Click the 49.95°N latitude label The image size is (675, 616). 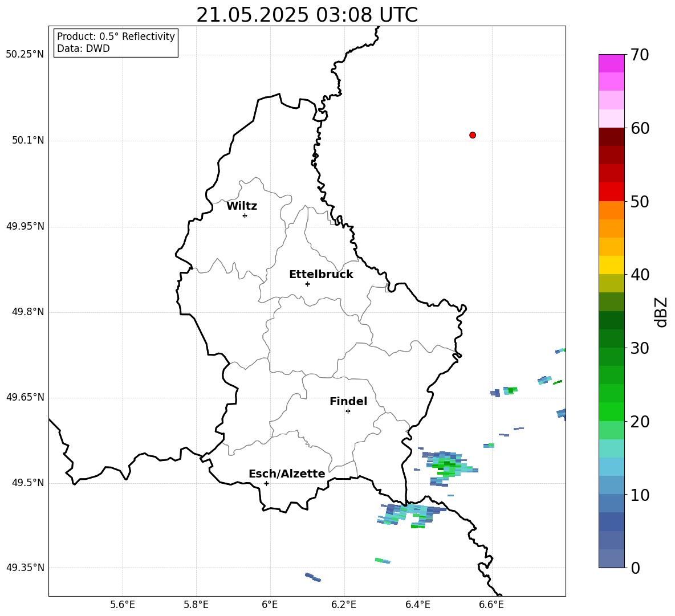[25, 226]
